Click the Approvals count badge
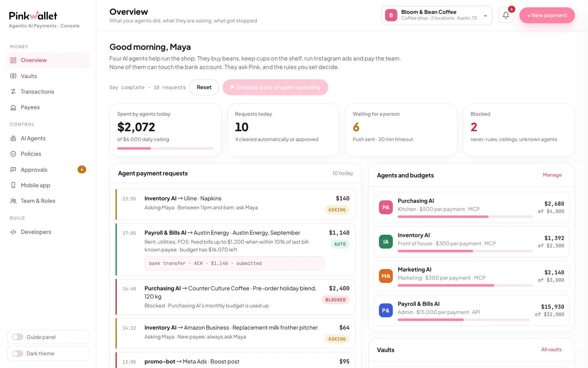Screen dimensions: 588x368 (82, 169)
